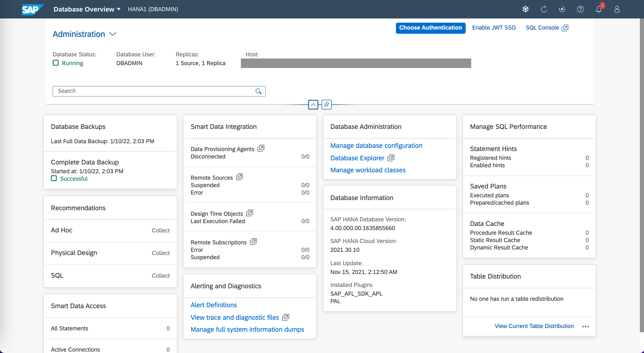Open the SAP product switch icon
Viewport: 644px width, 353px height.
tap(526, 9)
